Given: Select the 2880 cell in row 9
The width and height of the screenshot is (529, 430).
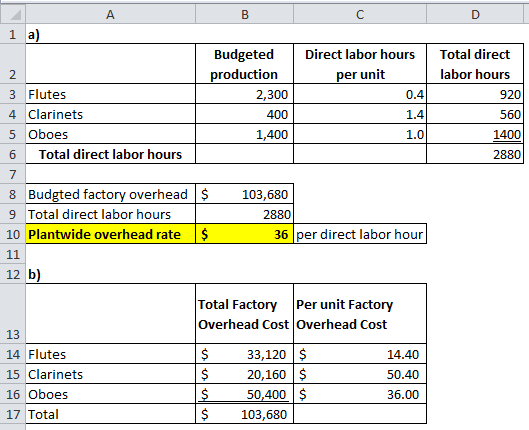Looking at the screenshot, I should click(245, 214).
